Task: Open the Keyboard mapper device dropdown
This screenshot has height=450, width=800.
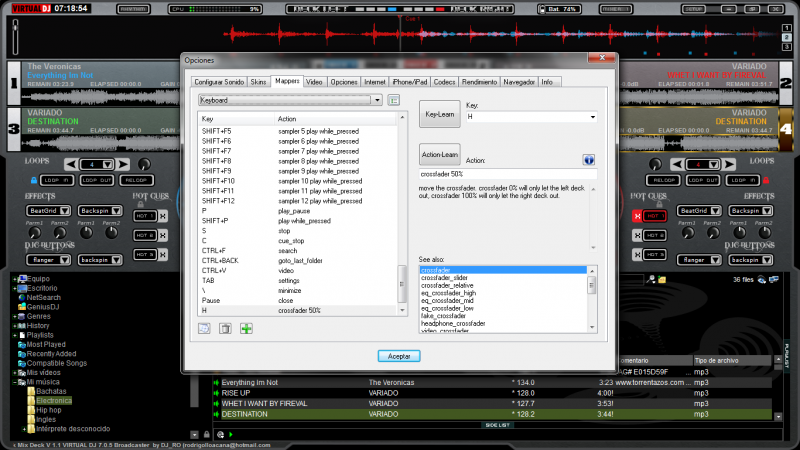Action: tap(376, 100)
